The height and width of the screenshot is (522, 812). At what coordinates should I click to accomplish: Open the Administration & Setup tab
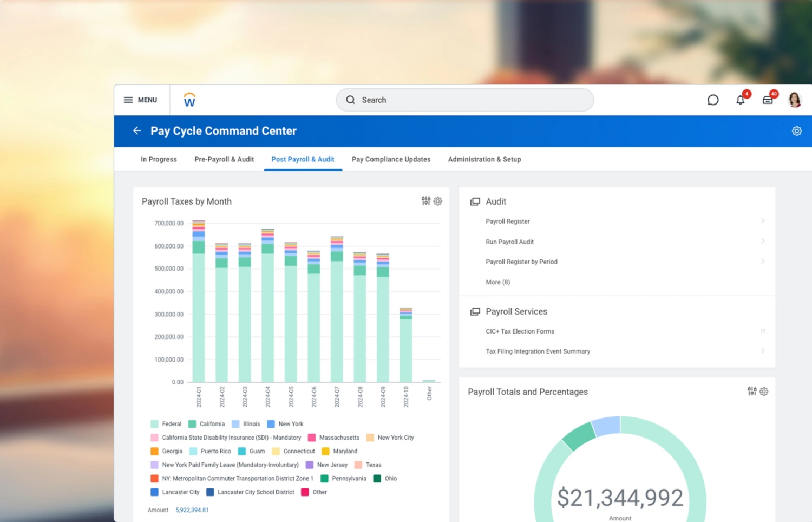pyautogui.click(x=484, y=159)
